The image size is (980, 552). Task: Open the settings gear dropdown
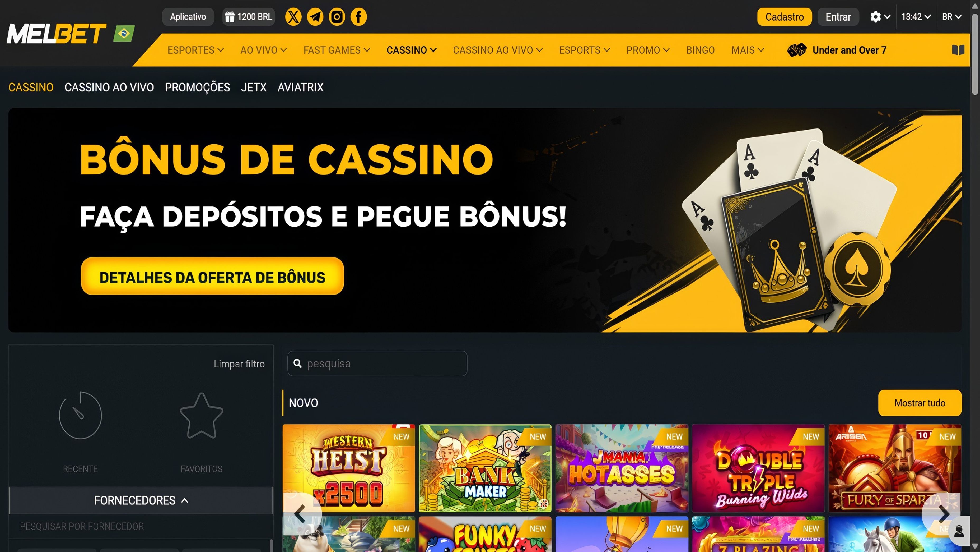(880, 17)
